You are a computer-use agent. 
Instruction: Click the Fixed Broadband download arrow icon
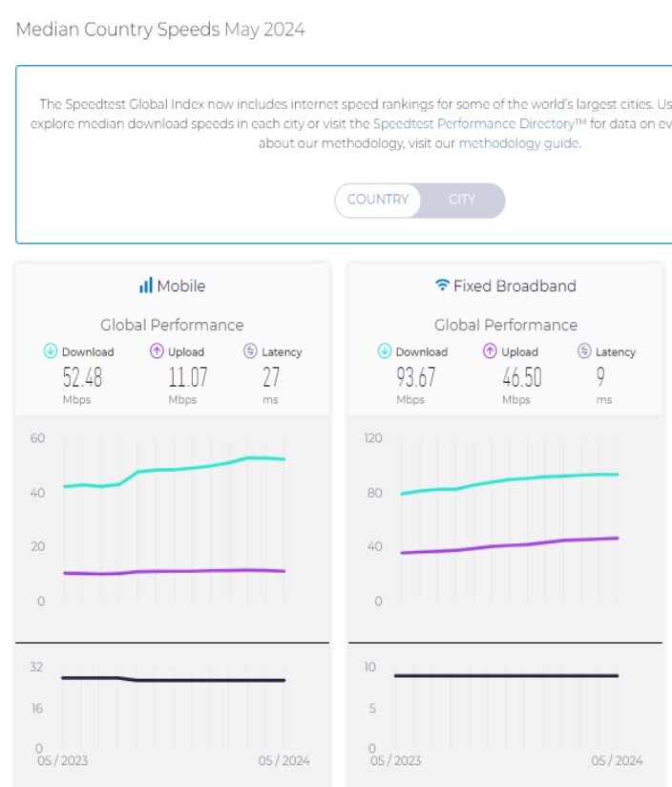click(x=385, y=351)
